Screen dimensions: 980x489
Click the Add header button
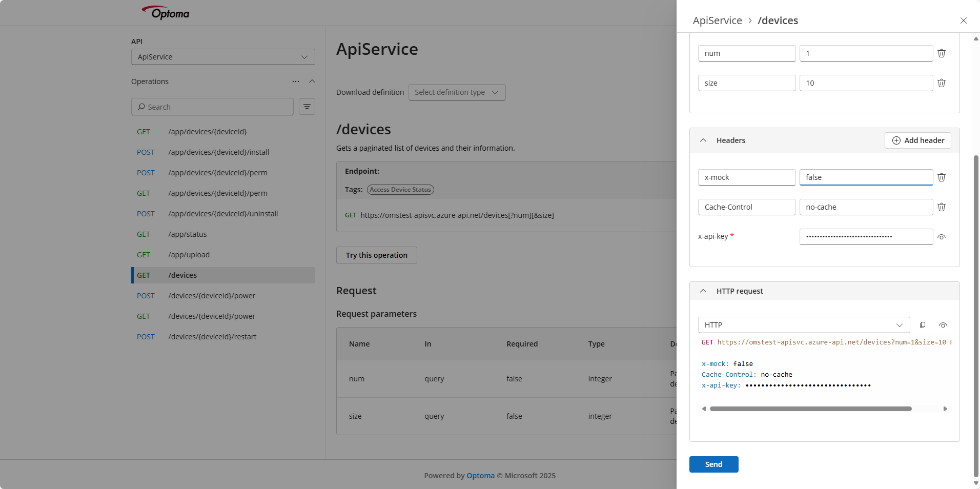917,140
